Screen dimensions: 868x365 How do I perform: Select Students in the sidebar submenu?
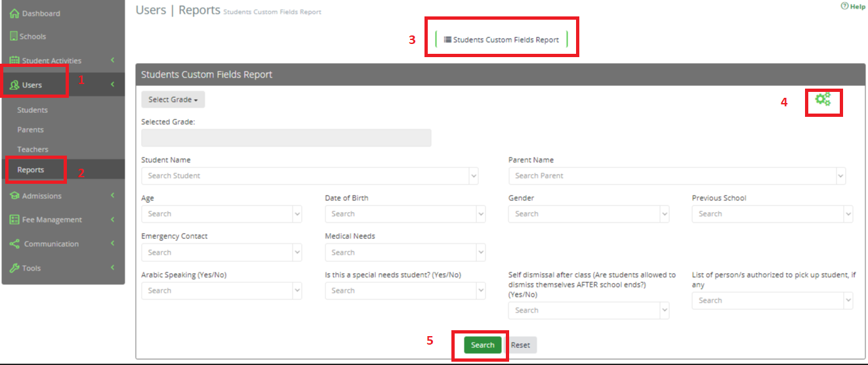32,110
